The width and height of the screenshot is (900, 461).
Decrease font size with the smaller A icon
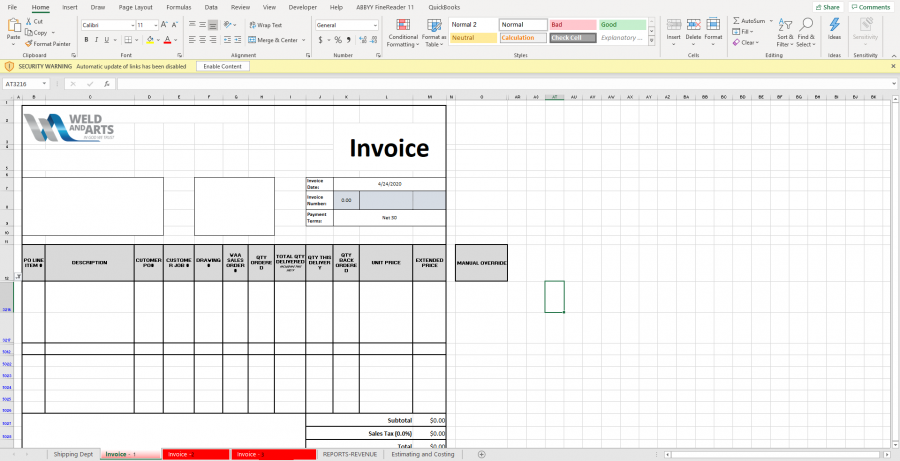pos(175,25)
